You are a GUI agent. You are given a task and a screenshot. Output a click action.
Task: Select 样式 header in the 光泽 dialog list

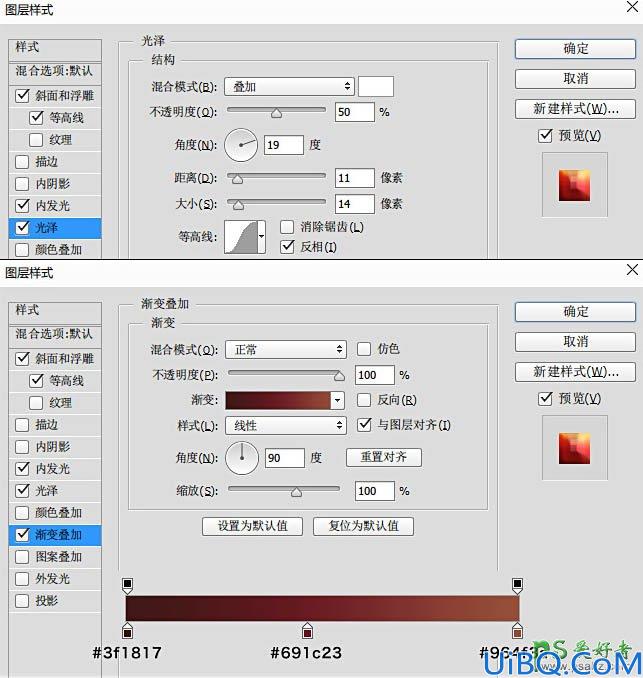(55, 50)
